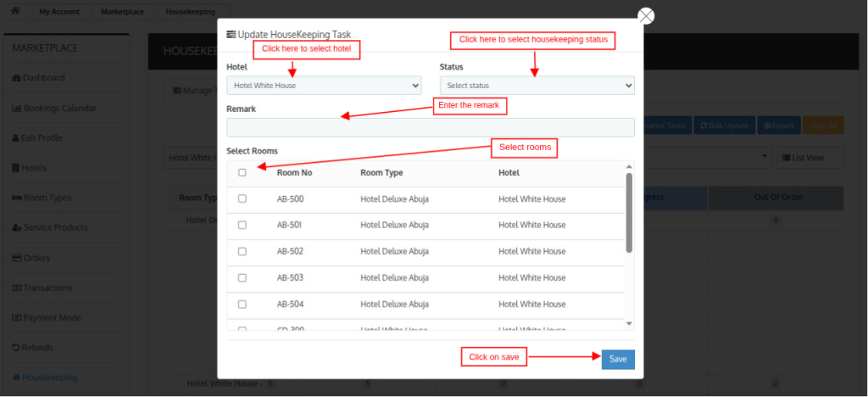Open Hotels in the sidebar

[34, 168]
